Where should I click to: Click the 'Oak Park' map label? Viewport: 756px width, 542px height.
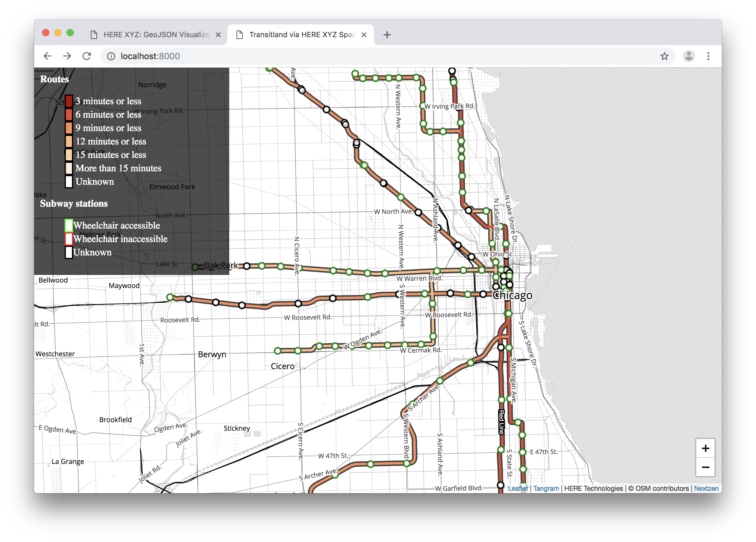coord(221,266)
